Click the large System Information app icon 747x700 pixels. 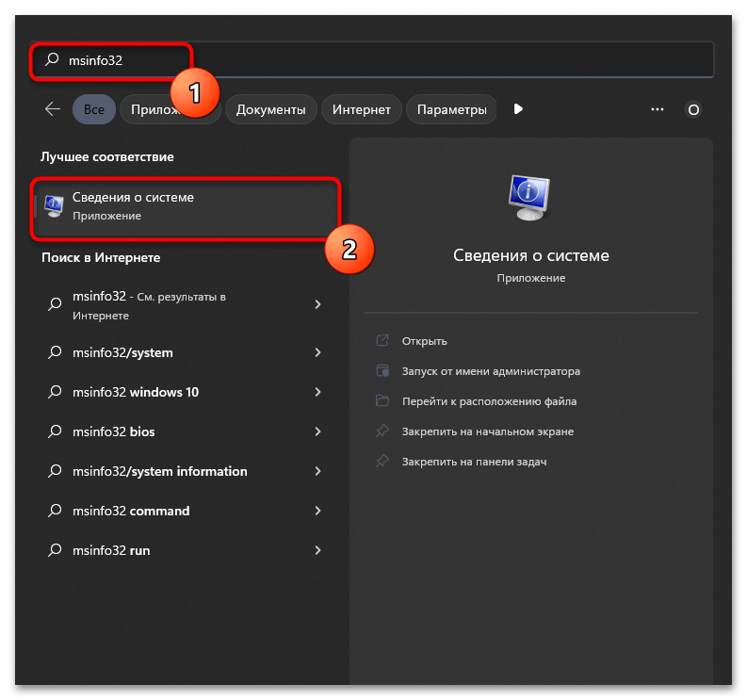529,197
